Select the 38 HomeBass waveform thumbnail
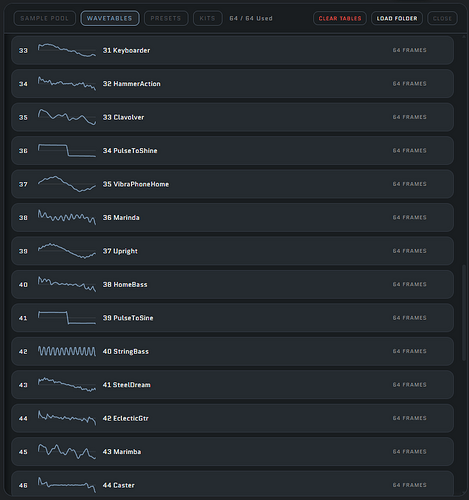The image size is (469, 500). tap(67, 284)
